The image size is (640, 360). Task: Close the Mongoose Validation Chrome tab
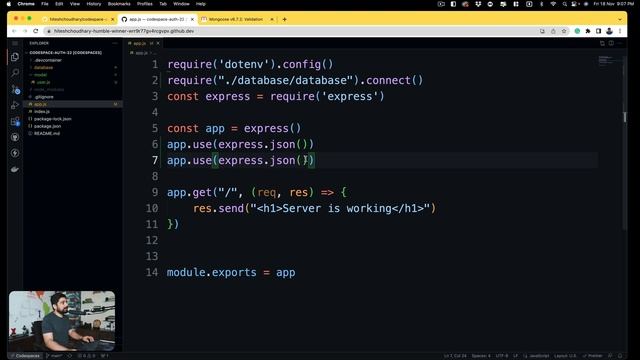click(x=272, y=19)
